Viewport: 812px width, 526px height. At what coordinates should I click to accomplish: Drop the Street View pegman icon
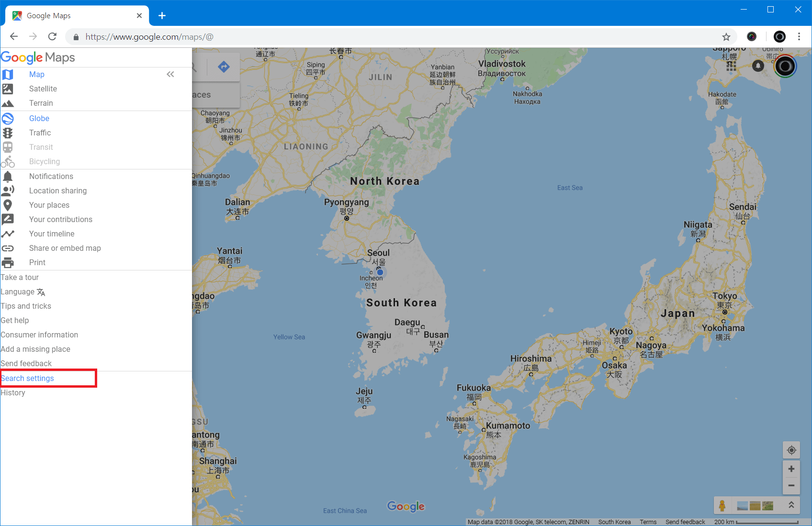click(722, 505)
